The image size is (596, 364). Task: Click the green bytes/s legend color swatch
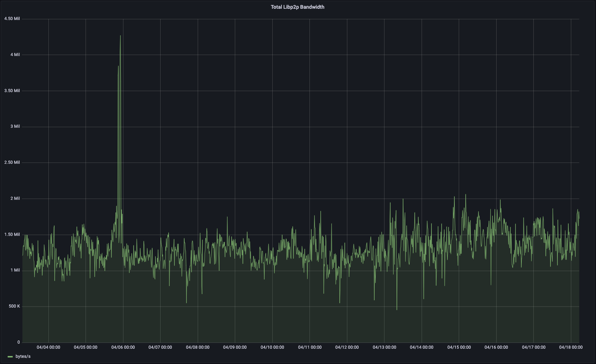[x=10, y=357]
